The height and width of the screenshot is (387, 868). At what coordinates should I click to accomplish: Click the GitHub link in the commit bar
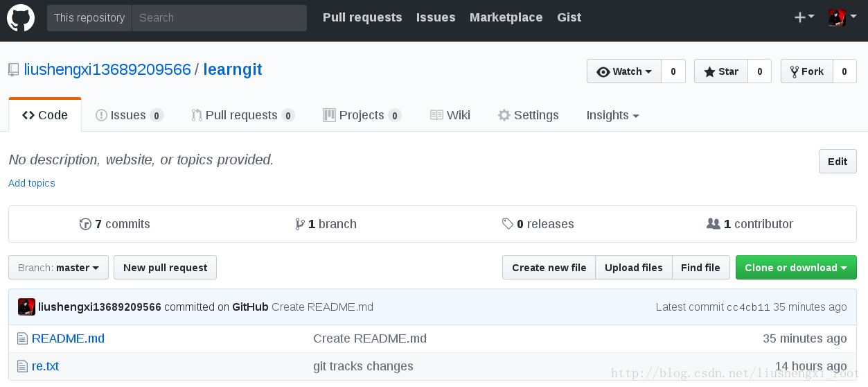[250, 307]
